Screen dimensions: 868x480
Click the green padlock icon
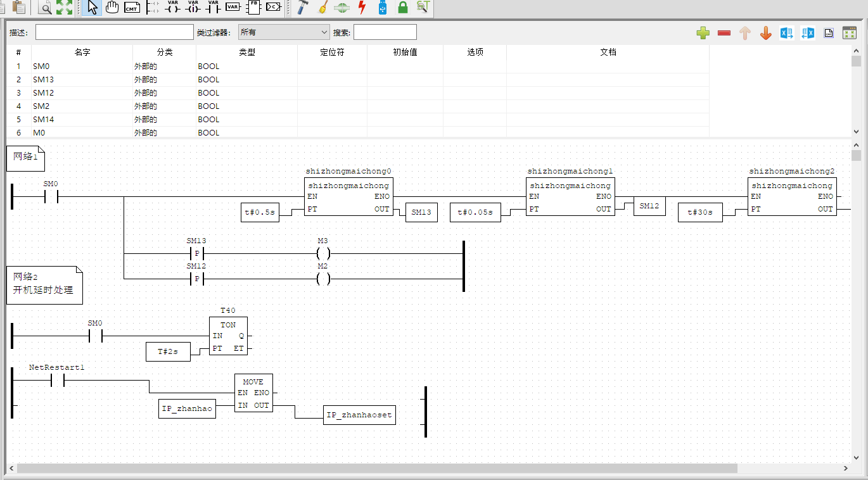pos(402,8)
